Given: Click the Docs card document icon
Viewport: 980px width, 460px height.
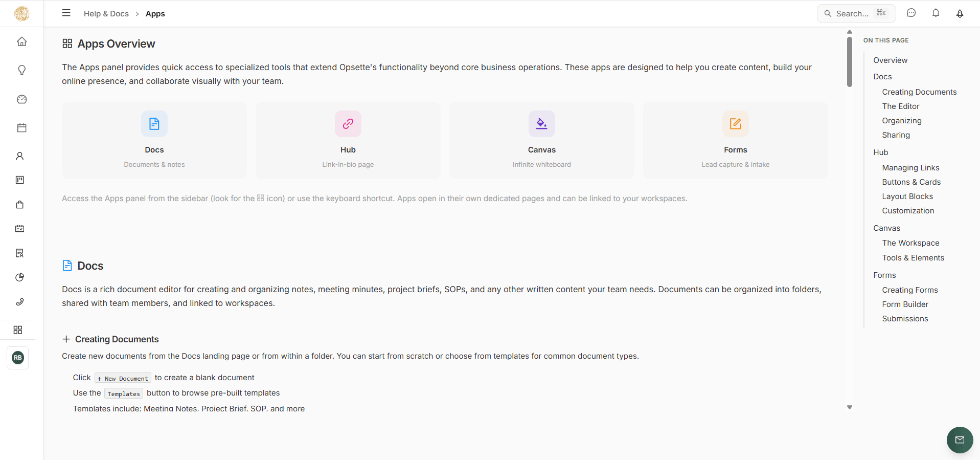Looking at the screenshot, I should click(x=154, y=124).
